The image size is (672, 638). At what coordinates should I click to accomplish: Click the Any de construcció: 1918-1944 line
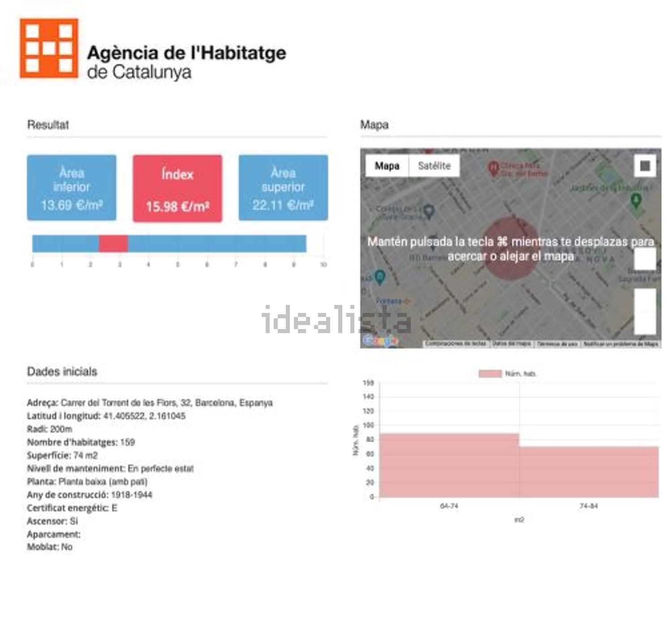(x=90, y=495)
